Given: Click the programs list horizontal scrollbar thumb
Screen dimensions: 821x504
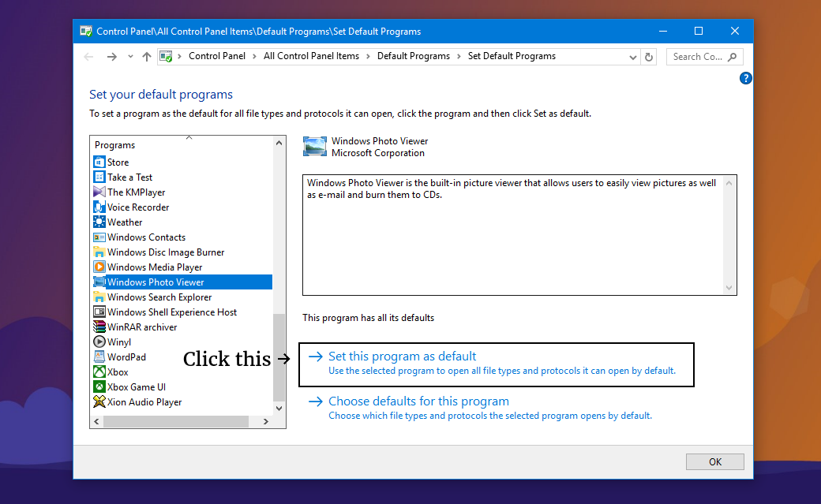Looking at the screenshot, I should [176, 421].
